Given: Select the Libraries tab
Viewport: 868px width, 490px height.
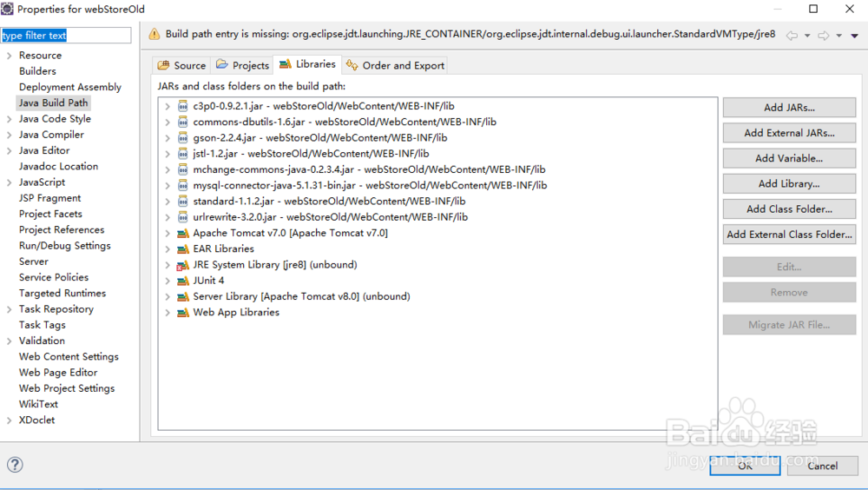Looking at the screenshot, I should tap(308, 64).
